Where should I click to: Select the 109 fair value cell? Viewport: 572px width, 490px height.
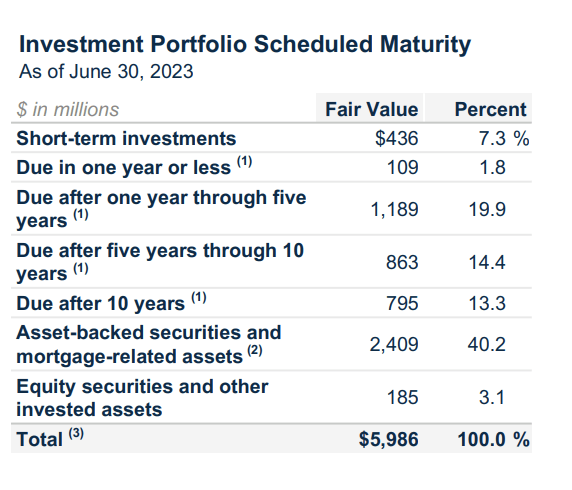click(402, 168)
